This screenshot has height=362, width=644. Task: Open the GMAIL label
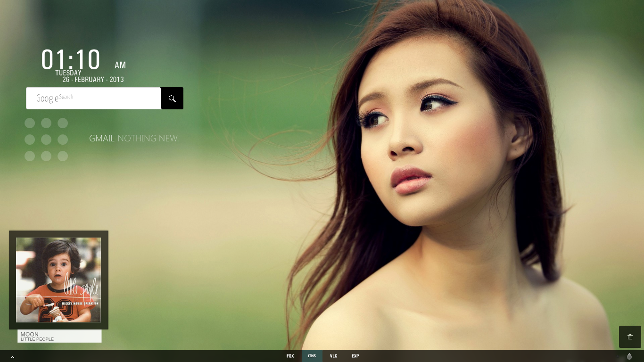coord(102,139)
